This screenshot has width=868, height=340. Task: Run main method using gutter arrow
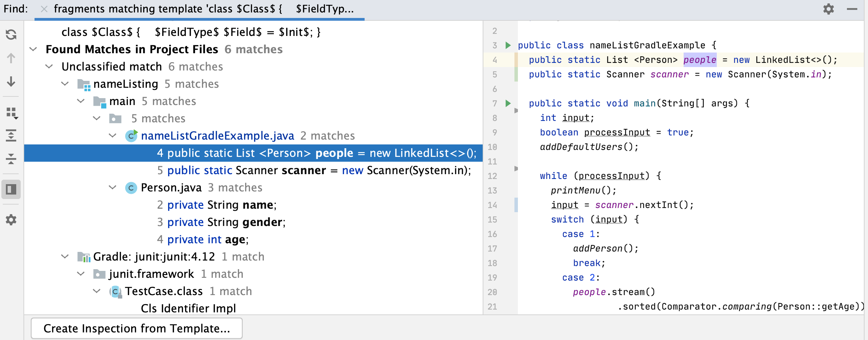508,103
